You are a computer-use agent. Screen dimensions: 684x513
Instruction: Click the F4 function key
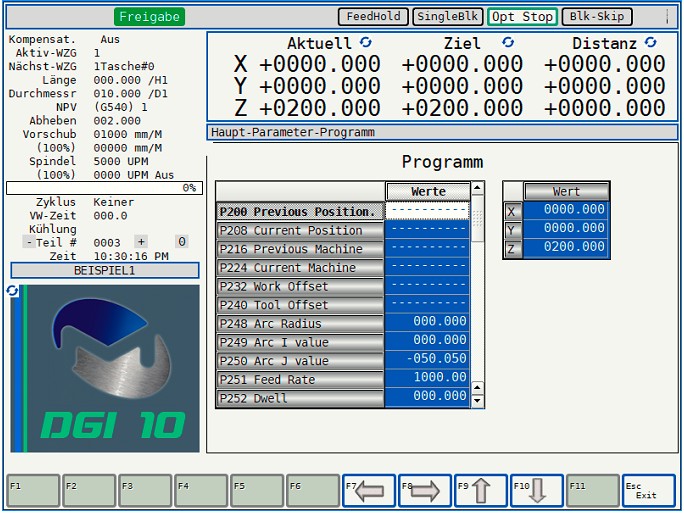coord(201,491)
